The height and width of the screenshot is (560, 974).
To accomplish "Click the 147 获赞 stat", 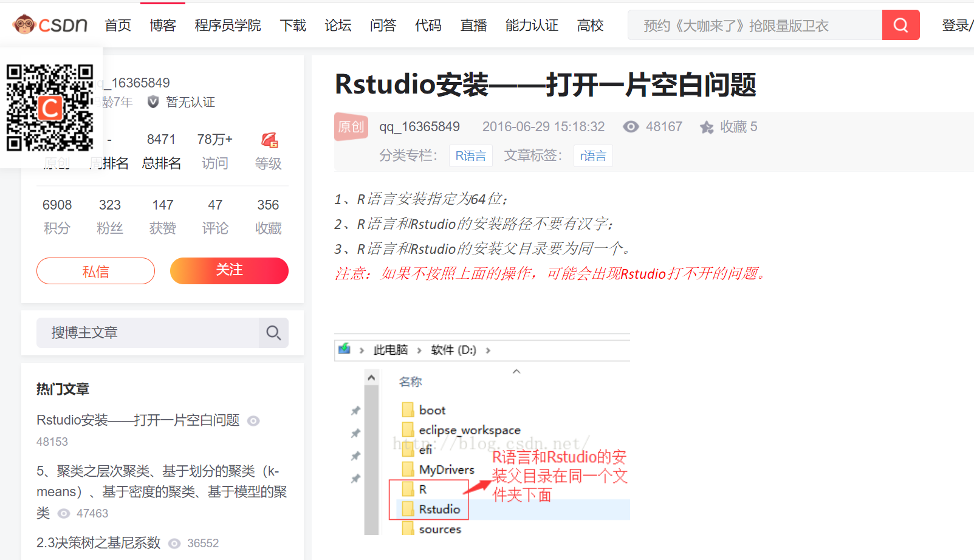I will click(163, 216).
